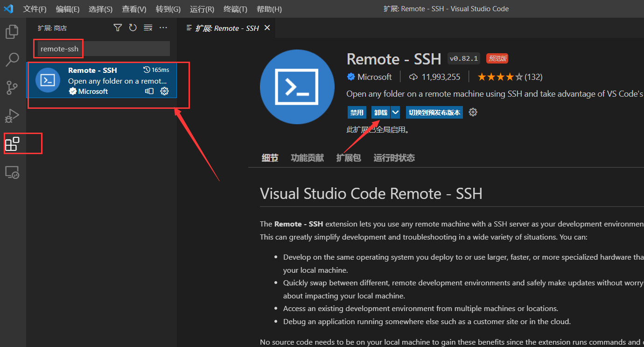
Task: Click the star rating of the extension
Action: (x=500, y=77)
